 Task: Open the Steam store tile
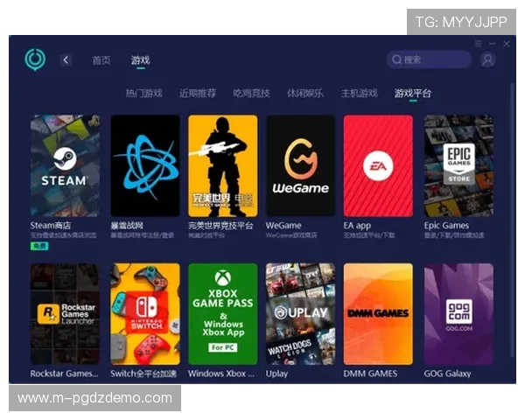coord(65,165)
